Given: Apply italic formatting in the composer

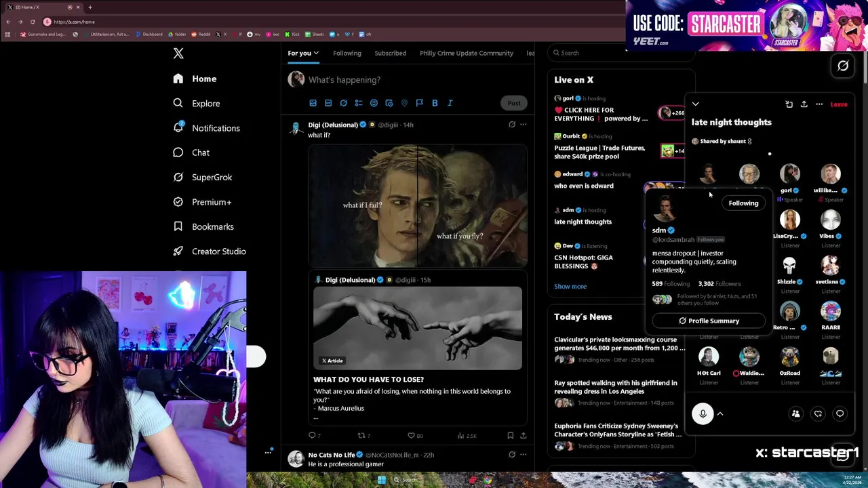Looking at the screenshot, I should pyautogui.click(x=450, y=103).
